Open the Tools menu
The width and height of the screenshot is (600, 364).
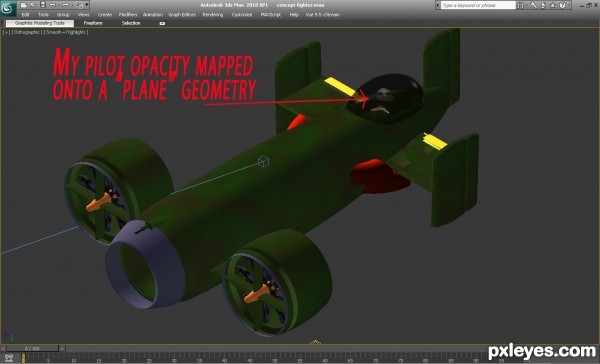[x=43, y=15]
